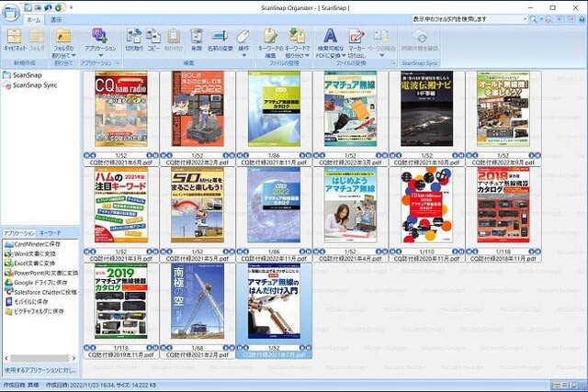Switch to the 表示 ribbon tab
The width and height of the screenshot is (588, 392).
56,20
